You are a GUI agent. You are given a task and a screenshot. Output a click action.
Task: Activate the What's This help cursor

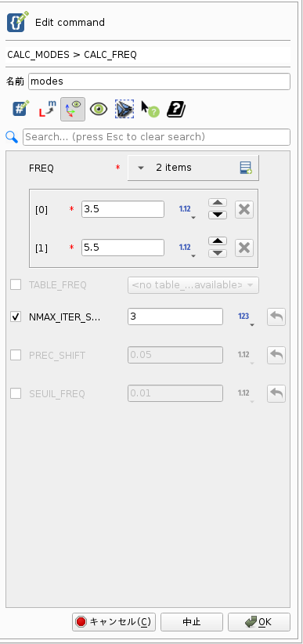click(x=150, y=109)
